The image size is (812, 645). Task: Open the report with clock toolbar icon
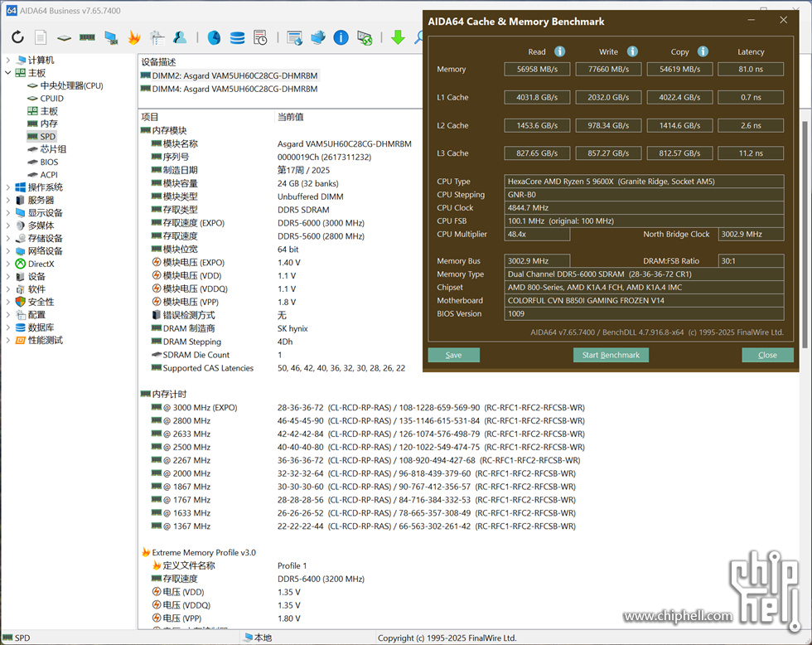(x=260, y=37)
